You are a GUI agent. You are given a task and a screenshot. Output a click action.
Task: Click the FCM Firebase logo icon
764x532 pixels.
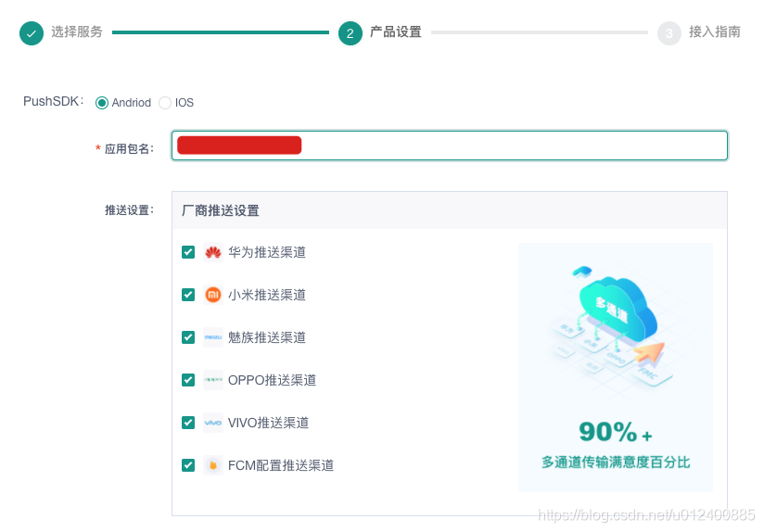tap(213, 465)
